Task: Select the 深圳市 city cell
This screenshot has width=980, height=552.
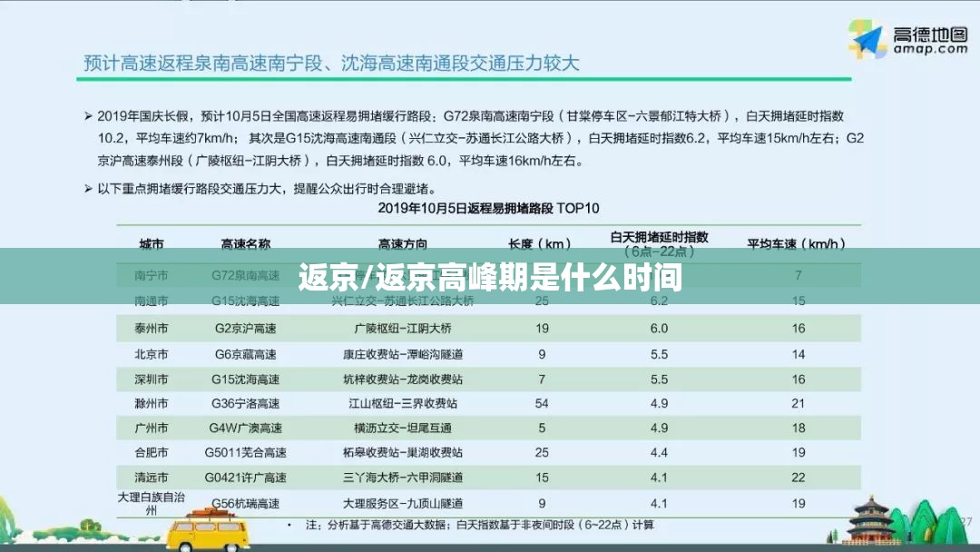Action: point(152,379)
